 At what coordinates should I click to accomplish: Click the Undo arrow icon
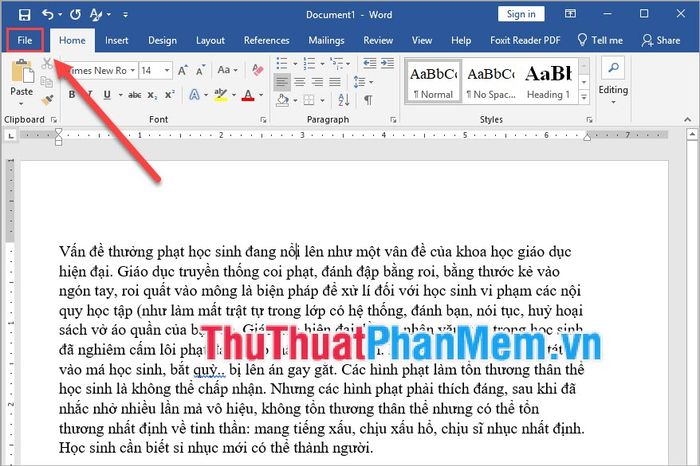coord(49,14)
